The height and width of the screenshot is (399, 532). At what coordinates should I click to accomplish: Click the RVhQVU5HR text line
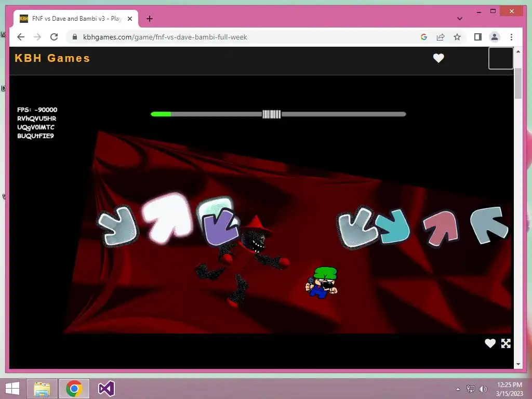click(37, 118)
